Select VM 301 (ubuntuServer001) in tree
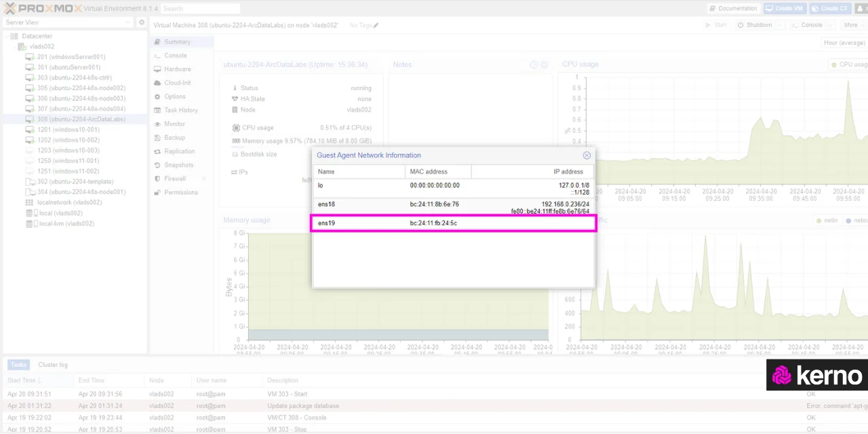Image resolution: width=868 pixels, height=434 pixels. 68,67
